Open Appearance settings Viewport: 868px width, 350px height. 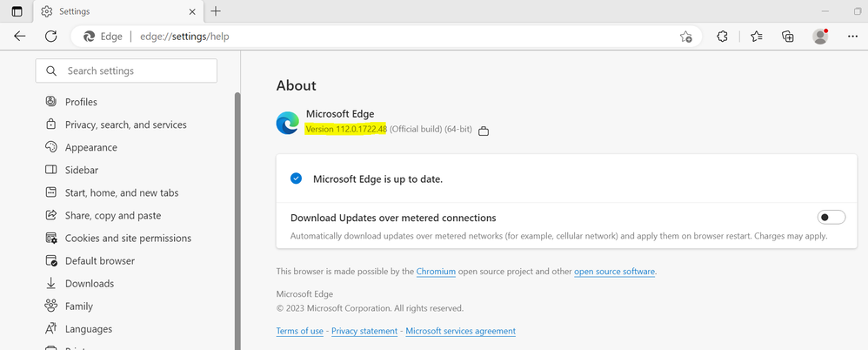tap(90, 147)
